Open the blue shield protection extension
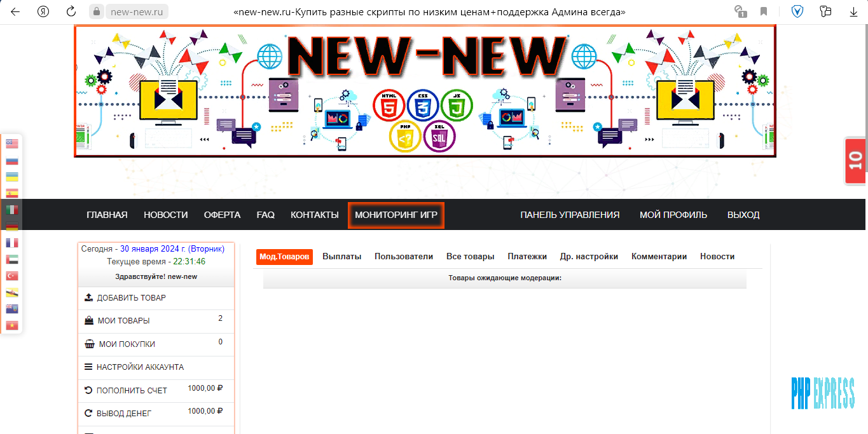Viewport: 868px width, 434px height. pyautogui.click(x=797, y=11)
